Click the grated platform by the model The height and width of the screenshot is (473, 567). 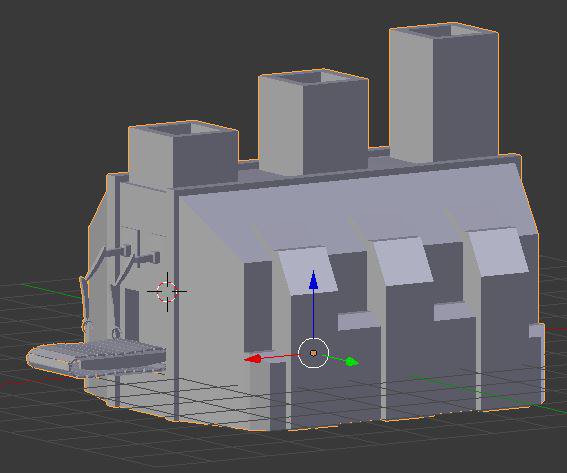pos(97,357)
